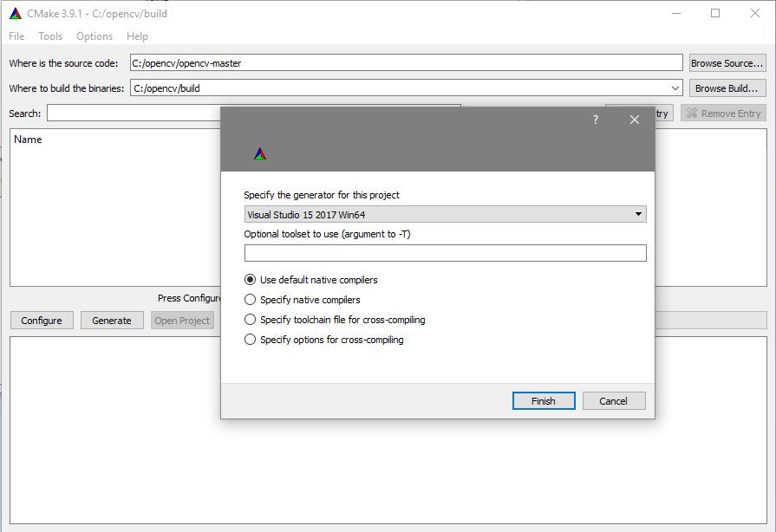Click the Remove Entry X icon
This screenshot has height=532, width=776.
tap(691, 114)
